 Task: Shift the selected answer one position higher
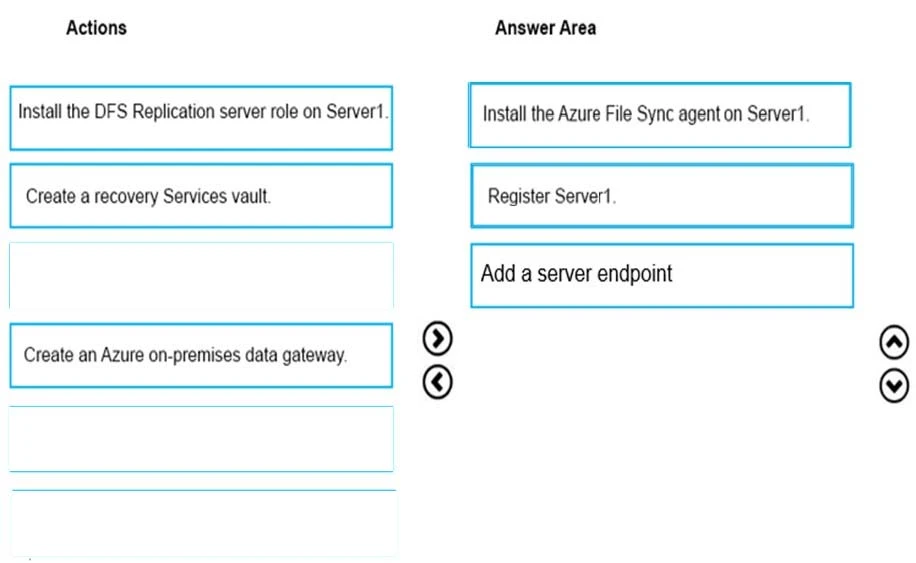pos(894,343)
